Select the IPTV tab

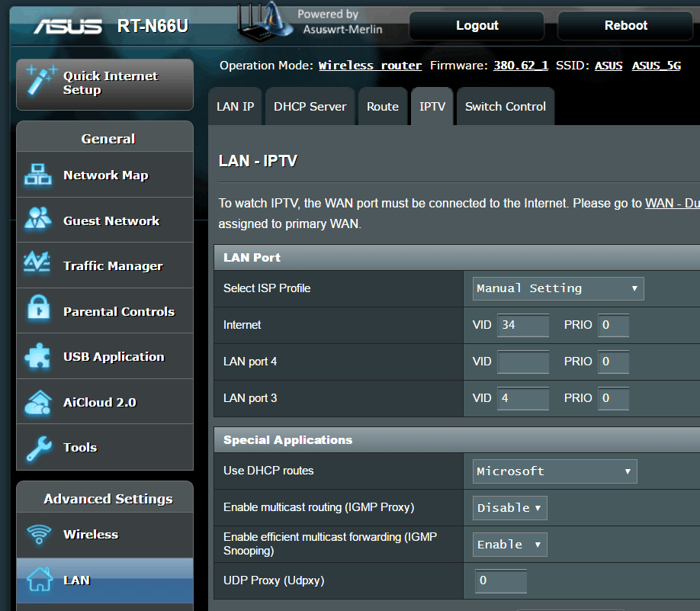point(432,106)
